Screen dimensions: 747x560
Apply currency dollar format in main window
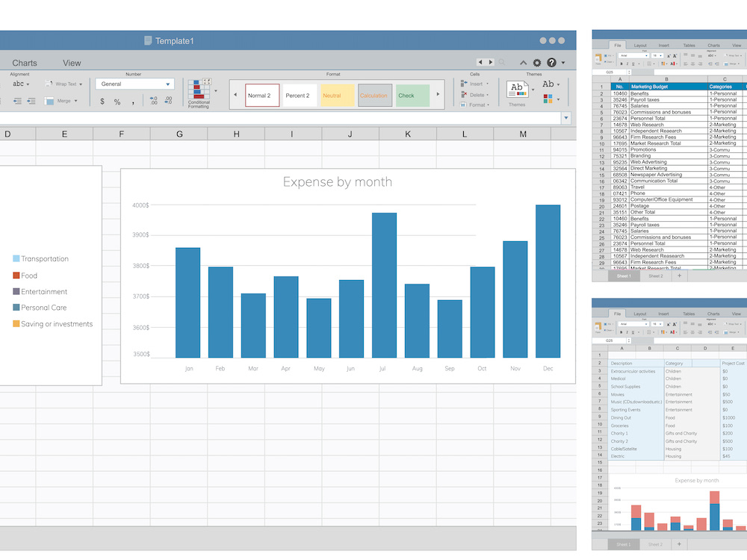(x=102, y=102)
